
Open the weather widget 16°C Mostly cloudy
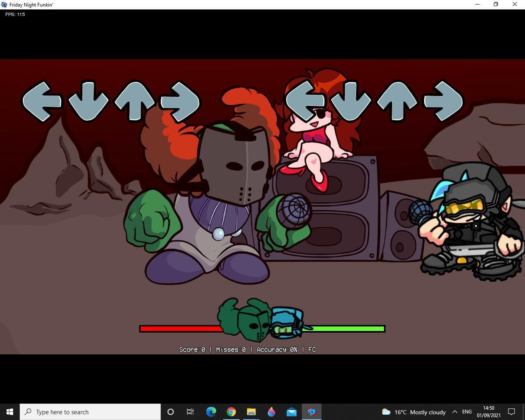pyautogui.click(x=413, y=412)
